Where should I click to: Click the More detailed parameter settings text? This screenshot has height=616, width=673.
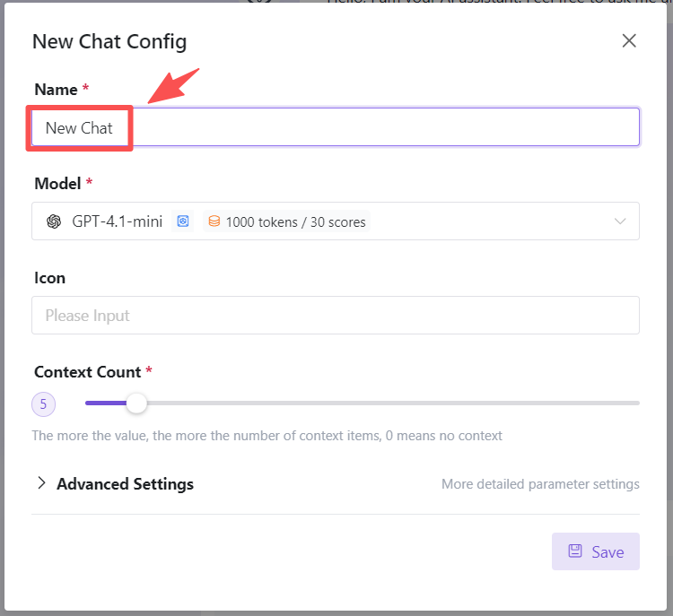pyautogui.click(x=540, y=484)
